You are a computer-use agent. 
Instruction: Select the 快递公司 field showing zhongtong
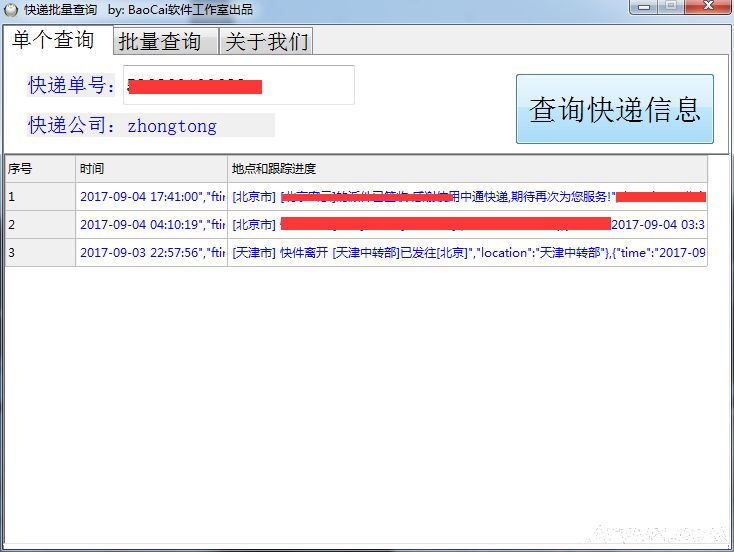199,126
